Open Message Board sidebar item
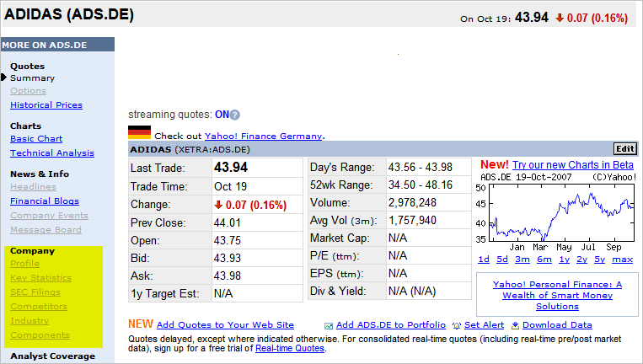 [x=46, y=229]
